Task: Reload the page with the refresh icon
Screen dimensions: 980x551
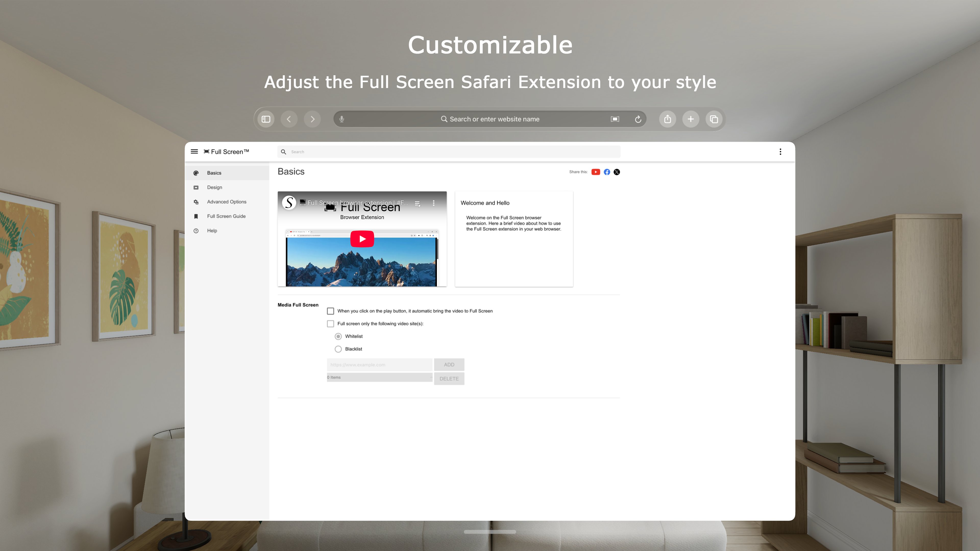Action: [x=638, y=119]
